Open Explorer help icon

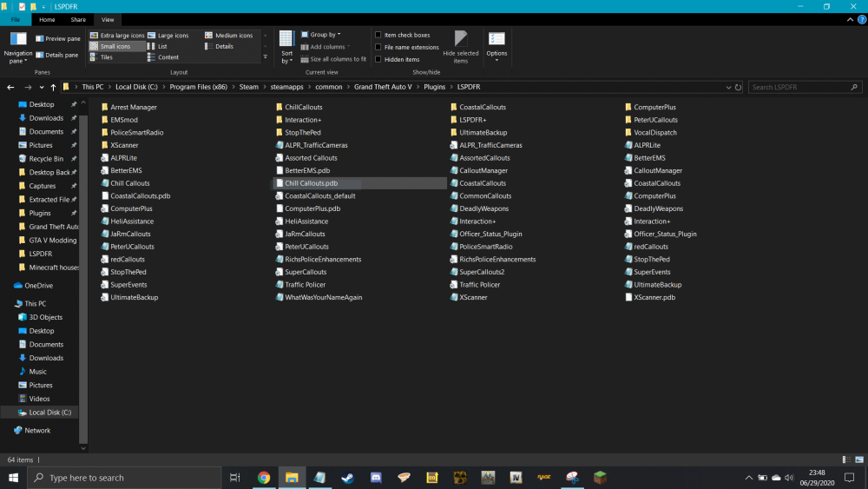click(862, 19)
